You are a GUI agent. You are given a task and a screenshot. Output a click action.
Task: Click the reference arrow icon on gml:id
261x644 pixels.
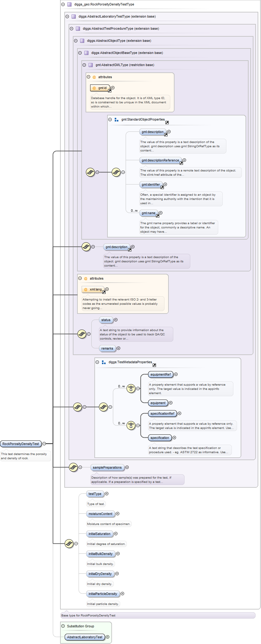click(x=110, y=91)
